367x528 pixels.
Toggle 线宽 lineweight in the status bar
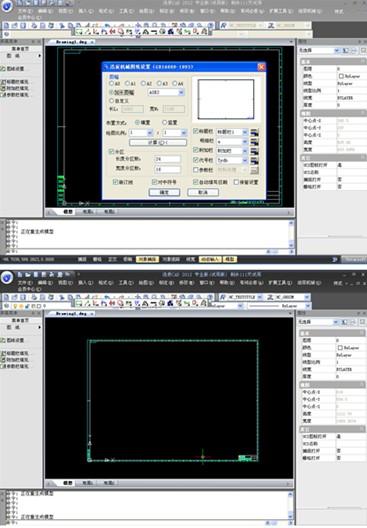tap(191, 259)
